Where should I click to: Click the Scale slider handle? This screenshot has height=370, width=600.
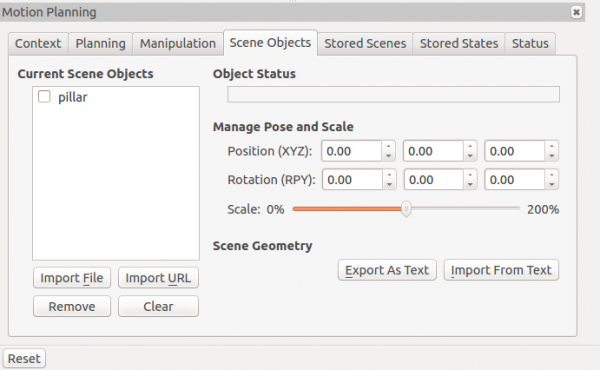click(406, 209)
